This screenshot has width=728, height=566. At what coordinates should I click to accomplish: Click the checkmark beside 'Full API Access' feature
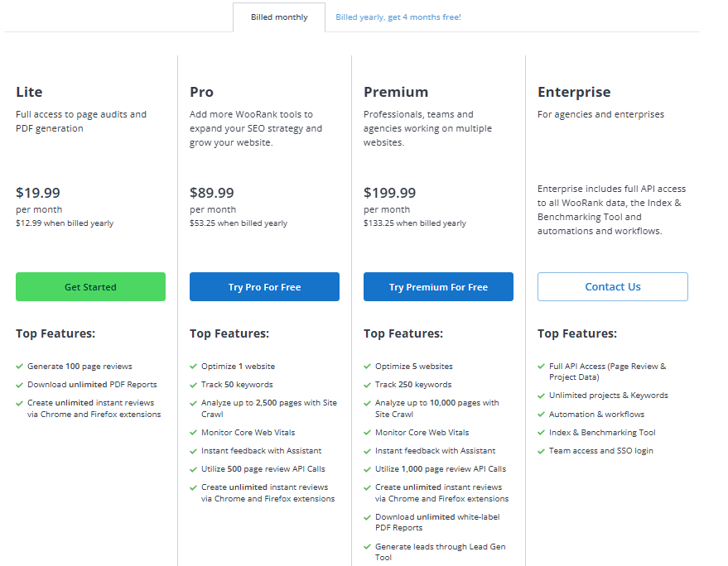pos(542,366)
